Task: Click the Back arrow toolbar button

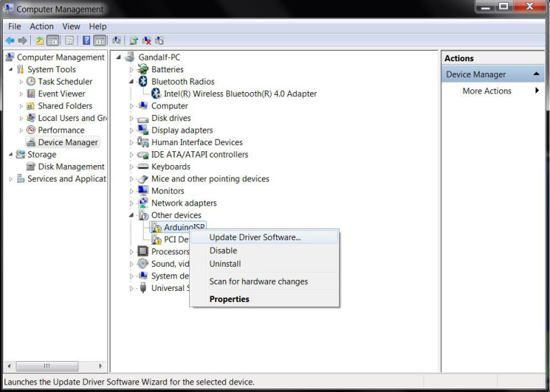Action: pos(10,41)
